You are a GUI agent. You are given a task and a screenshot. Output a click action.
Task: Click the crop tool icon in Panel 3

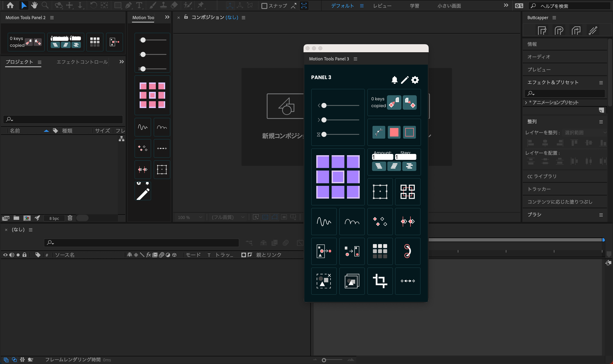pyautogui.click(x=380, y=281)
